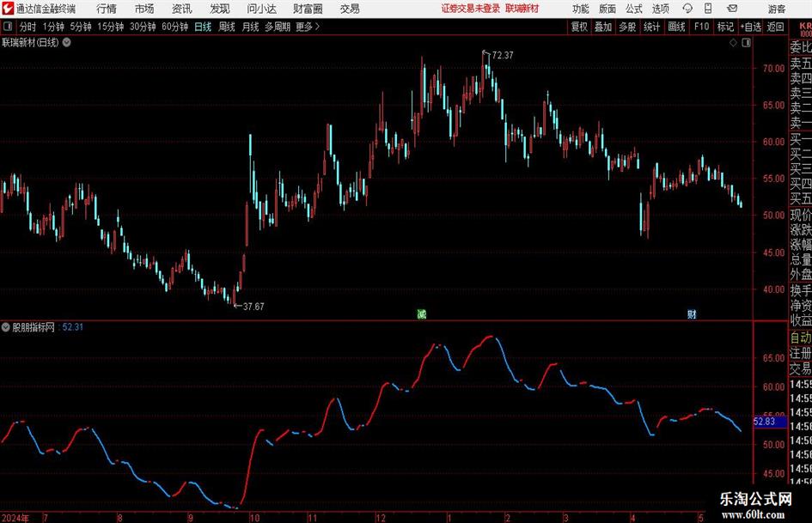Click the 通达信 red logo icon
The height and width of the screenshot is (523, 812).
pyautogui.click(x=8, y=9)
